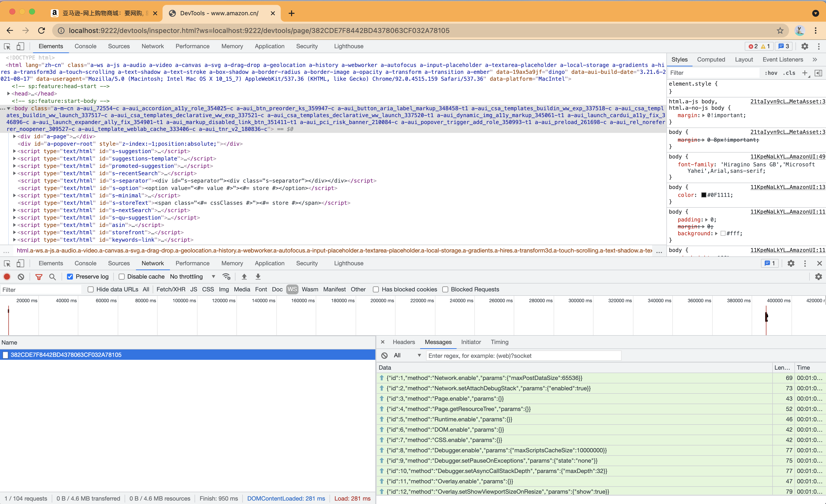Click the Styles filter input

(713, 73)
